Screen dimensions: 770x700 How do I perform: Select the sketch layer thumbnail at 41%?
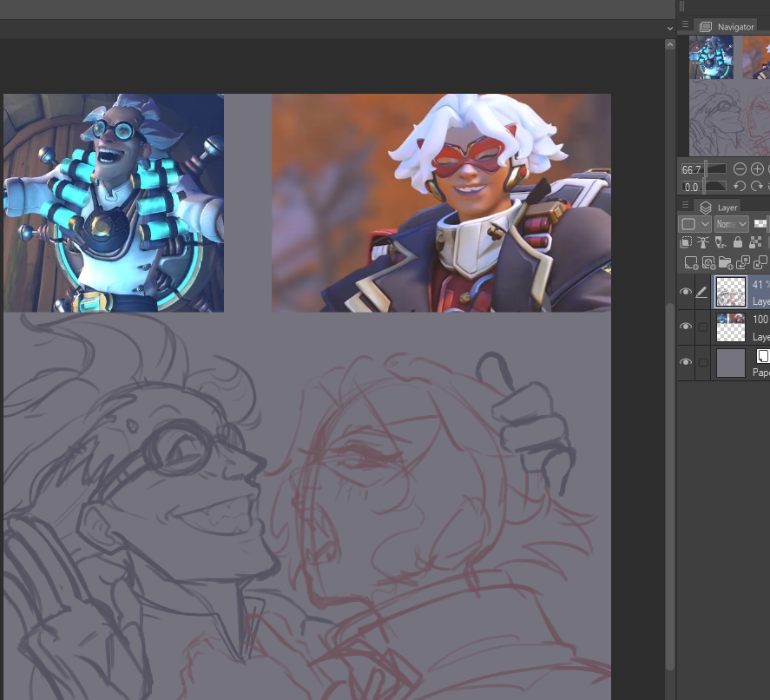tap(731, 292)
